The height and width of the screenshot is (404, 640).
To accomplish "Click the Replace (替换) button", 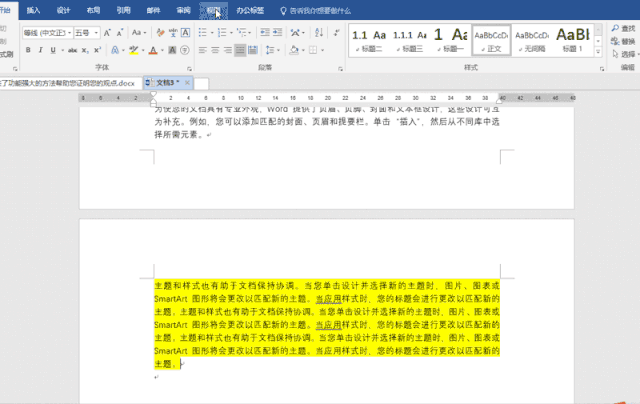I will point(624,41).
